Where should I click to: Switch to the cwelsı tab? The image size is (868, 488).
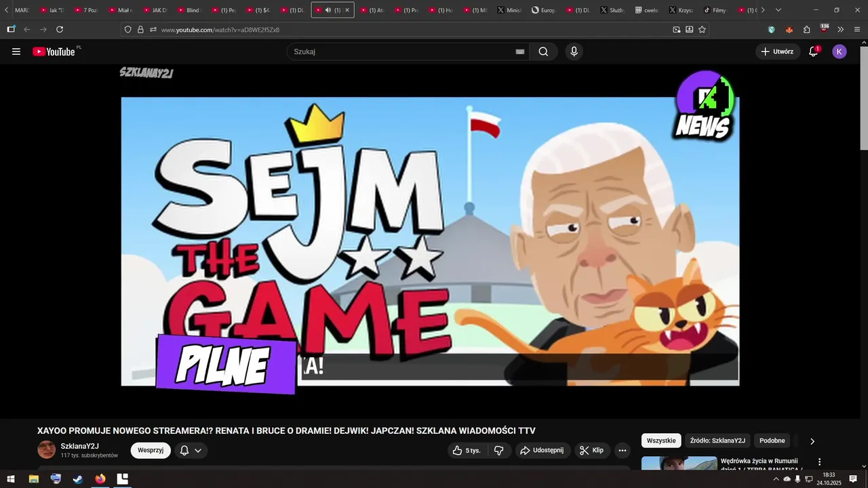(647, 10)
